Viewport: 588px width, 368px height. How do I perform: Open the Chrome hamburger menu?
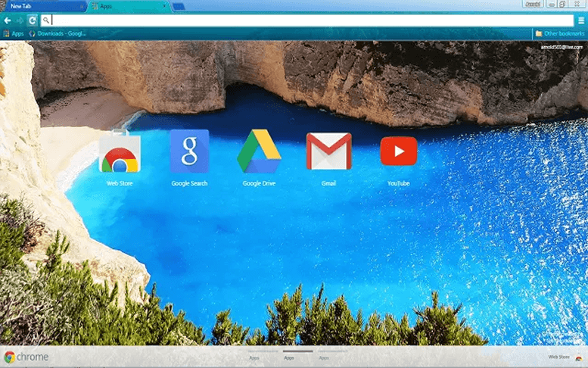(x=580, y=20)
